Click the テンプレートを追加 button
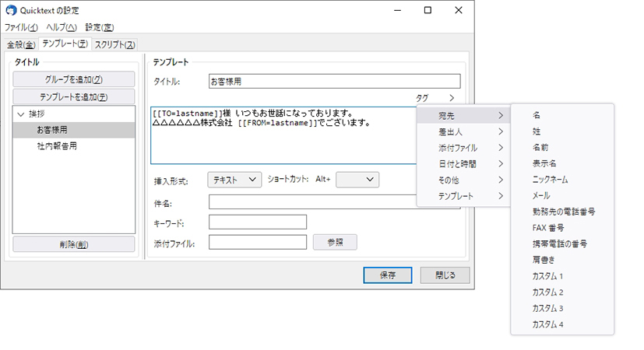 (x=74, y=96)
